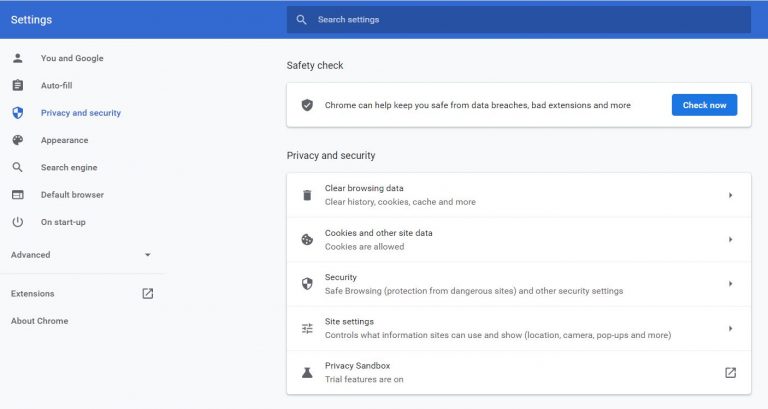Click the Privacy Sandbox flask icon
The height and width of the screenshot is (409, 768).
point(307,373)
